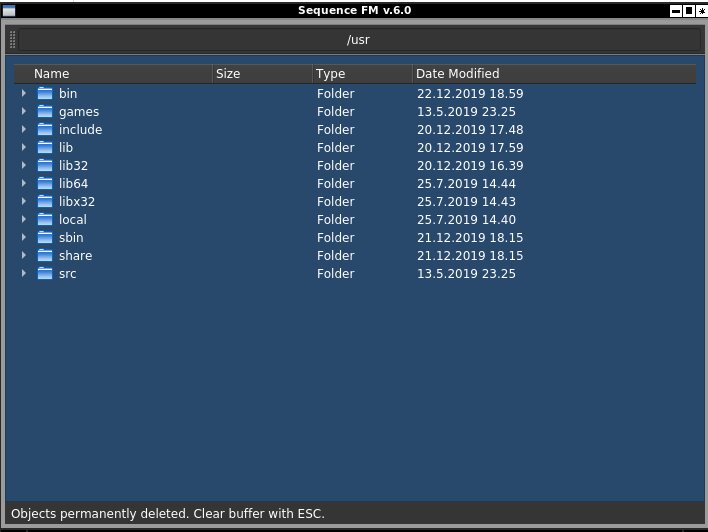Click the src folder icon

(45, 274)
